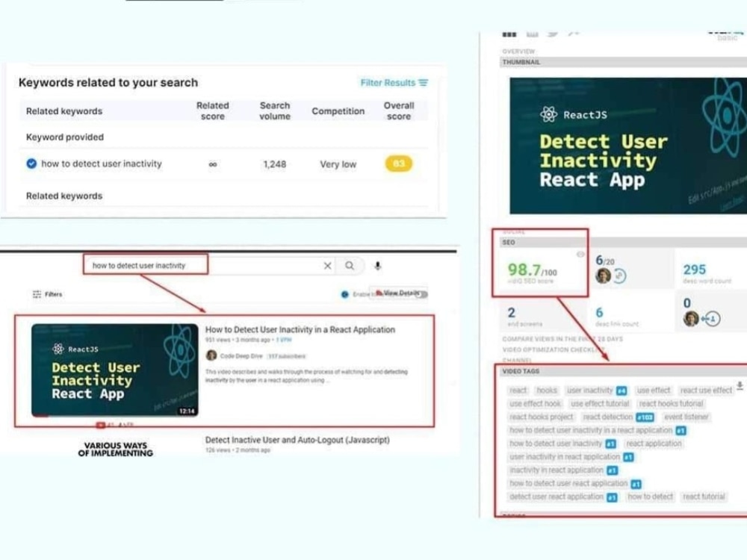The height and width of the screenshot is (560, 747).
Task: Click the Filters label
Action: pyautogui.click(x=53, y=294)
